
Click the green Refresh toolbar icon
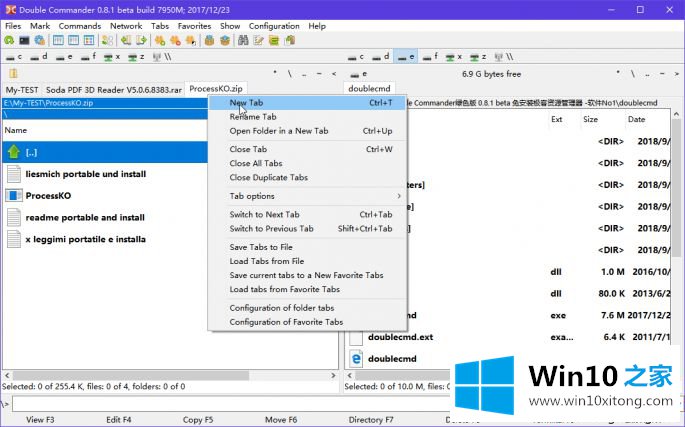pos(9,41)
